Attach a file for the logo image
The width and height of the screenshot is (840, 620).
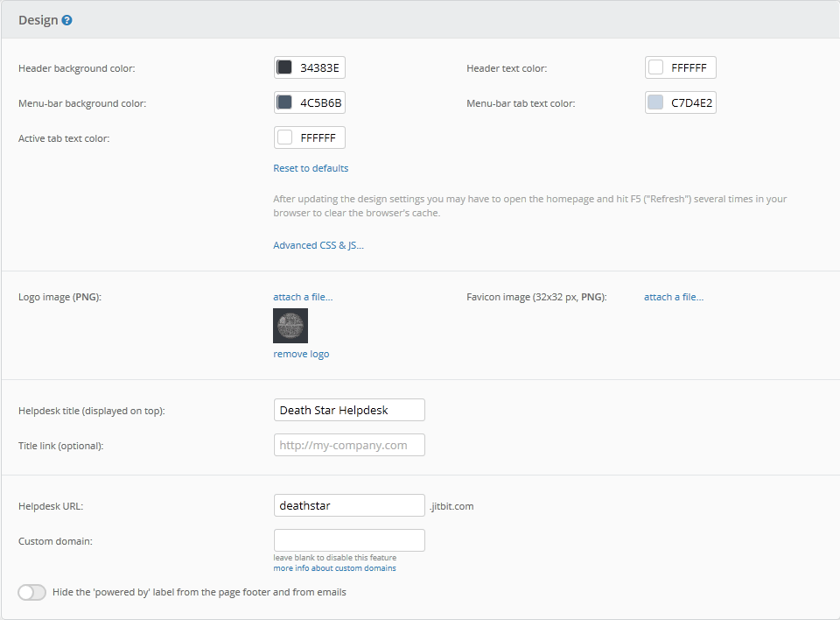(x=303, y=296)
